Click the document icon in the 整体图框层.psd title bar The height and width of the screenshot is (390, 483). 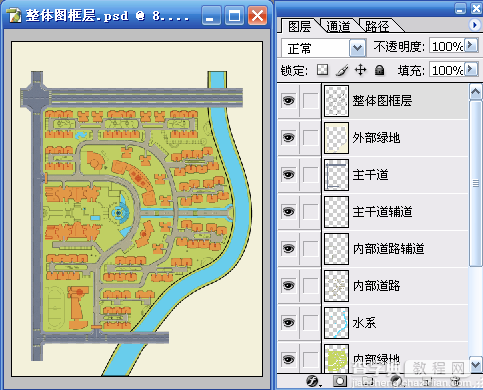tap(14, 15)
